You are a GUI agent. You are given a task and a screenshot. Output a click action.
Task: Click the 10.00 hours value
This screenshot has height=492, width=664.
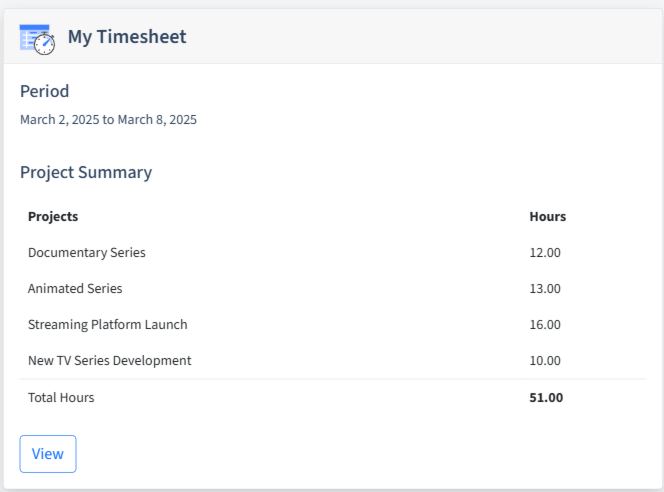pyautogui.click(x=545, y=360)
